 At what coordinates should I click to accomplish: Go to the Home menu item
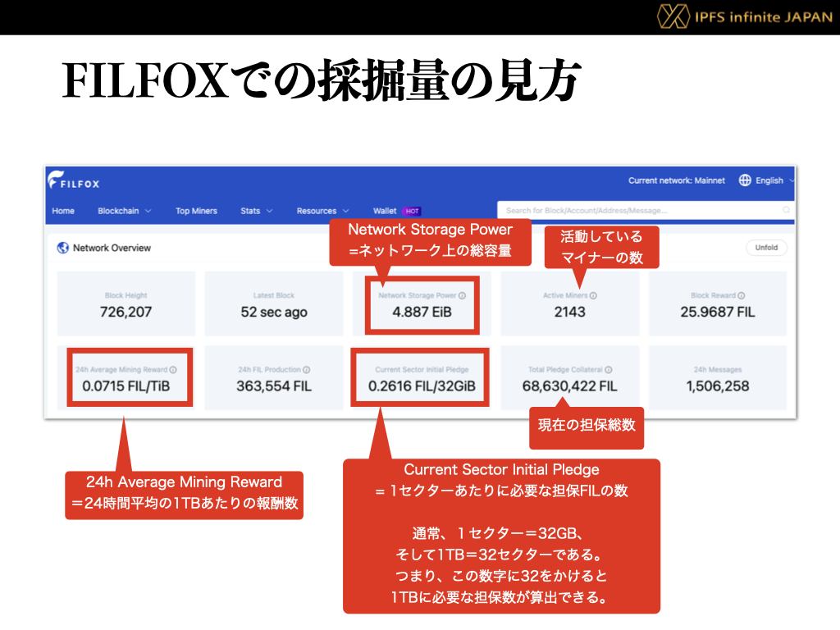63,211
